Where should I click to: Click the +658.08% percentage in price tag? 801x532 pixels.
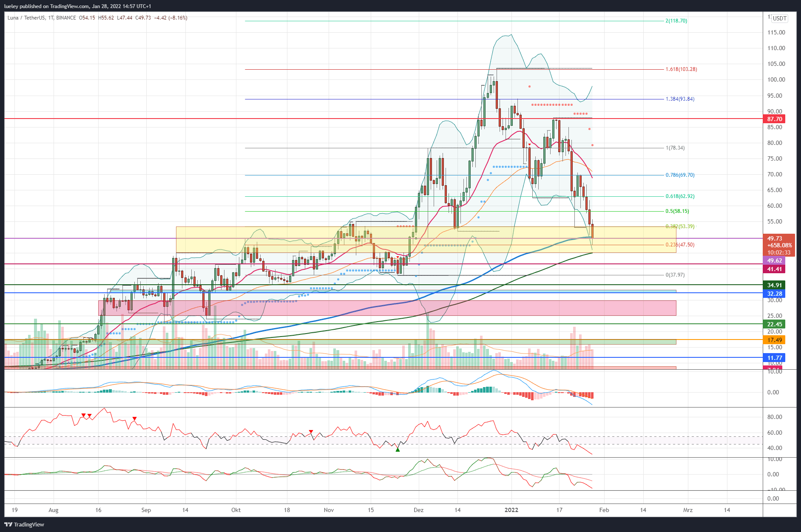coord(779,245)
